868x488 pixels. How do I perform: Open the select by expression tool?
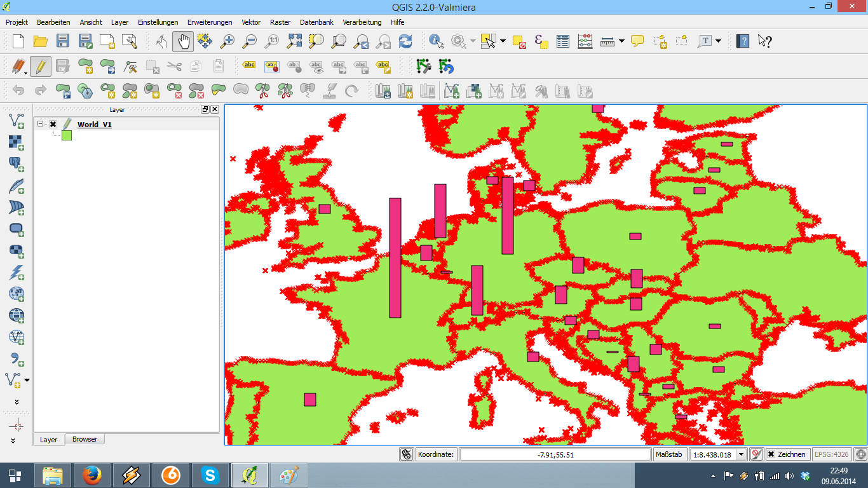(541, 41)
